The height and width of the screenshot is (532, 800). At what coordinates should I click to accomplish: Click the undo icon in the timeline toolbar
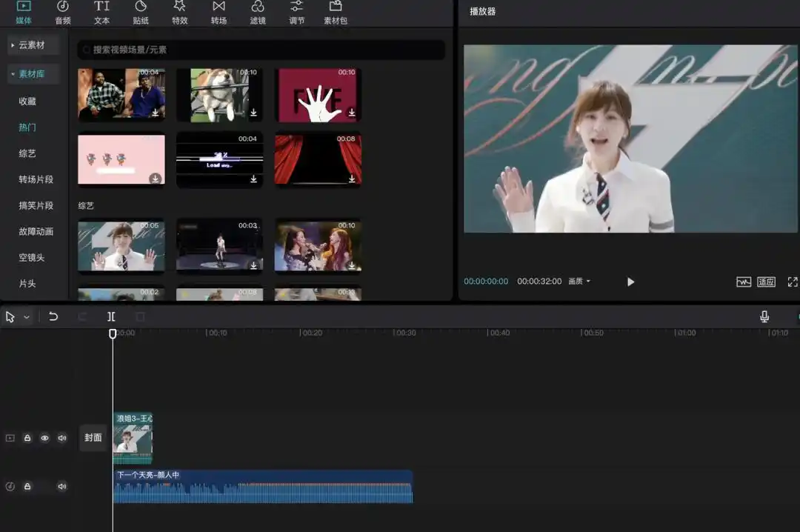52,316
